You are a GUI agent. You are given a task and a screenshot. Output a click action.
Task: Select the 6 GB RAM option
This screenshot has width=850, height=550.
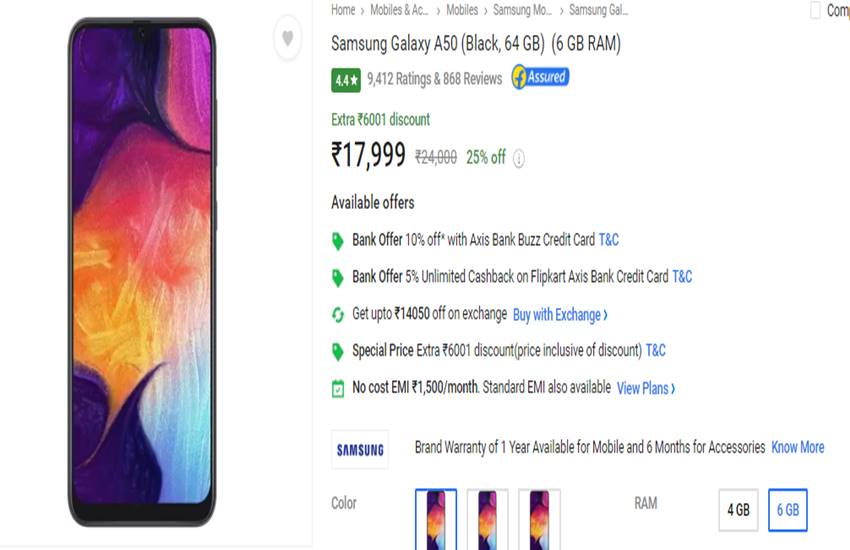coord(787,510)
